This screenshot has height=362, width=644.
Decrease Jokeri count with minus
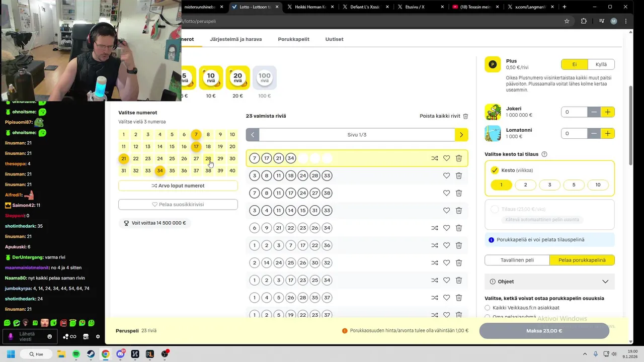pos(594,112)
